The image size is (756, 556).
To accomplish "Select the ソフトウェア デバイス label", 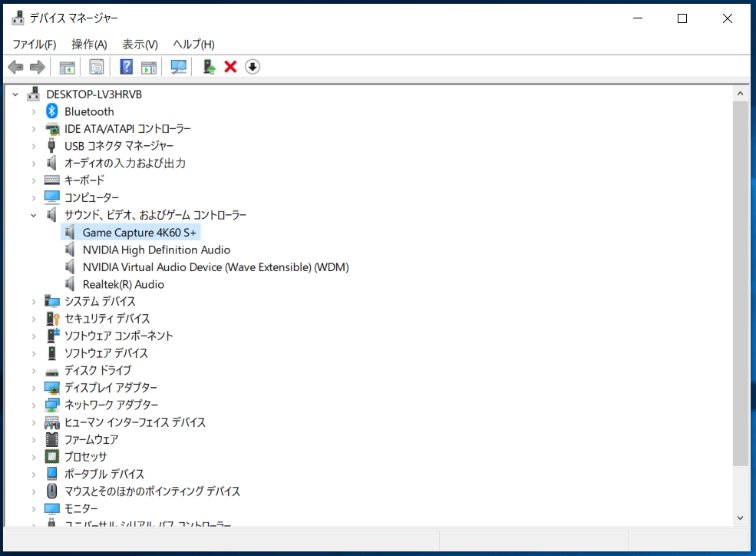I will (x=106, y=353).
